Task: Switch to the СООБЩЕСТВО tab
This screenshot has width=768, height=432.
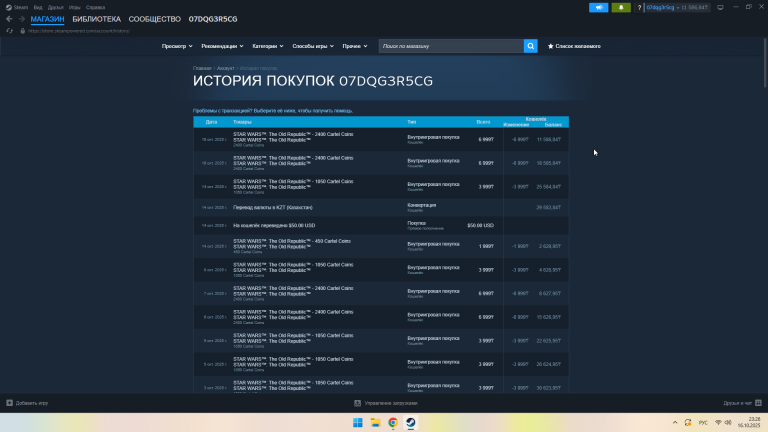Action: [x=154, y=19]
